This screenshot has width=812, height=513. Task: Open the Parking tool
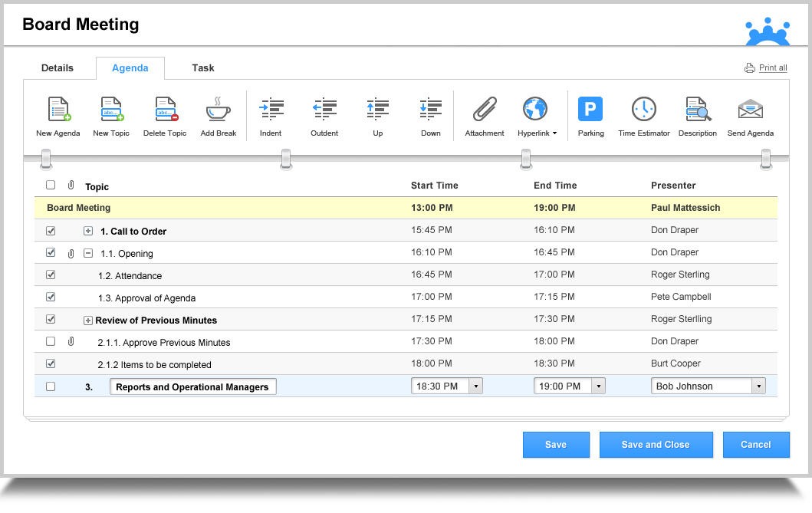coord(590,110)
